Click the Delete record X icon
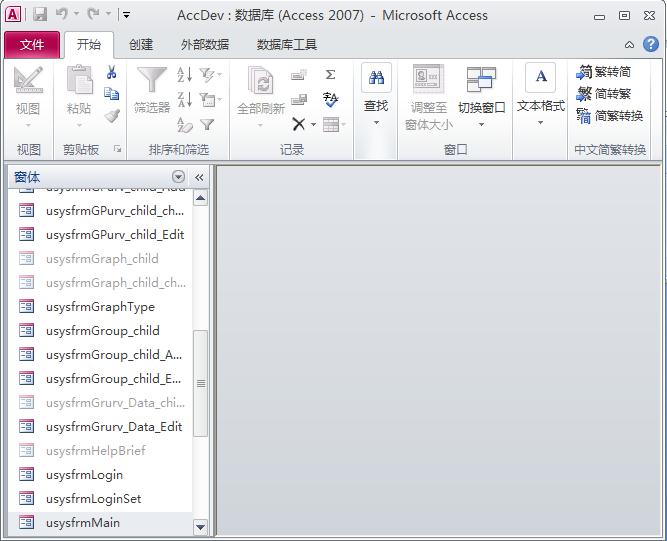 click(x=299, y=124)
